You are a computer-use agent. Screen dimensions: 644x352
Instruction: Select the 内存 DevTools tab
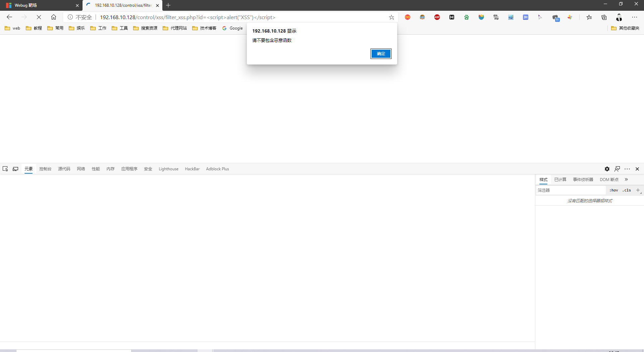110,169
